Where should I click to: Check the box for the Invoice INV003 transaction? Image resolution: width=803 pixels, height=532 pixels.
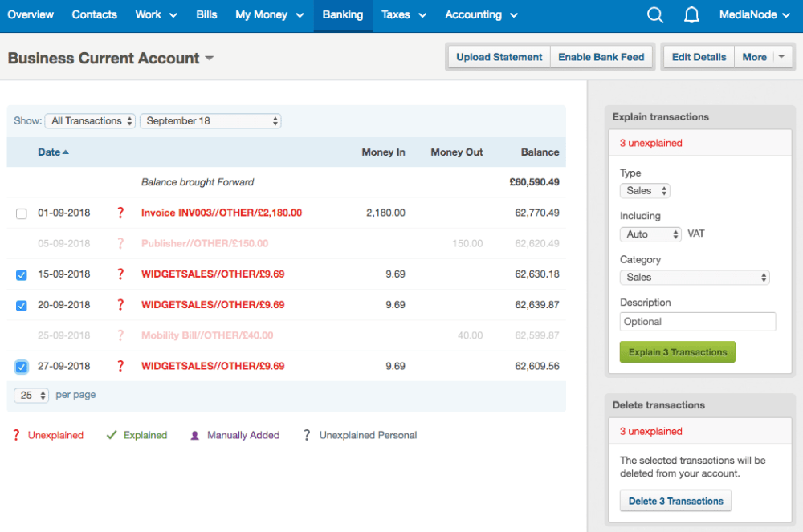20,213
